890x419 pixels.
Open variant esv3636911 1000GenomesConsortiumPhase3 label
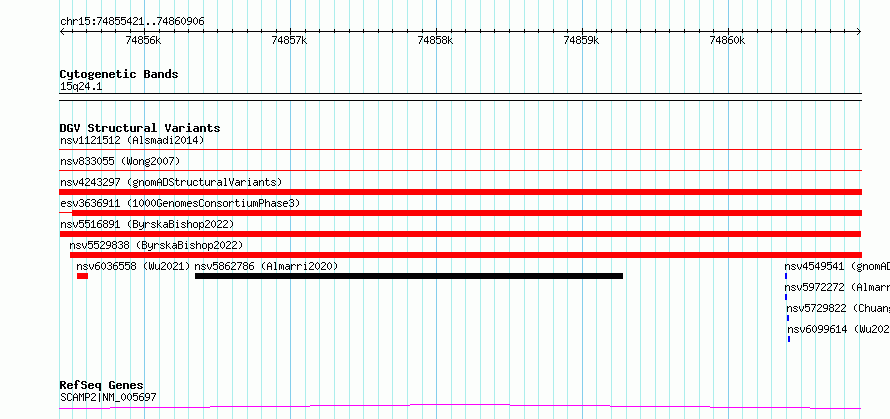(x=180, y=203)
